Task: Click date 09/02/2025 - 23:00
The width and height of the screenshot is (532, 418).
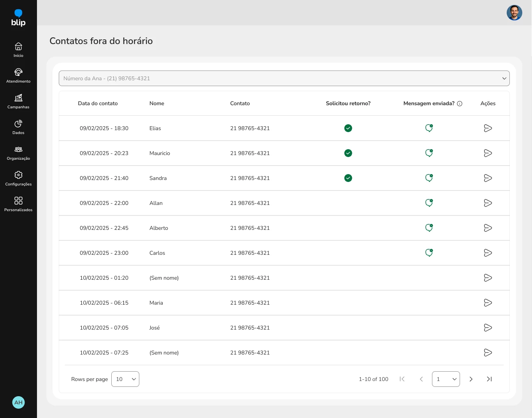Action: pos(104,253)
